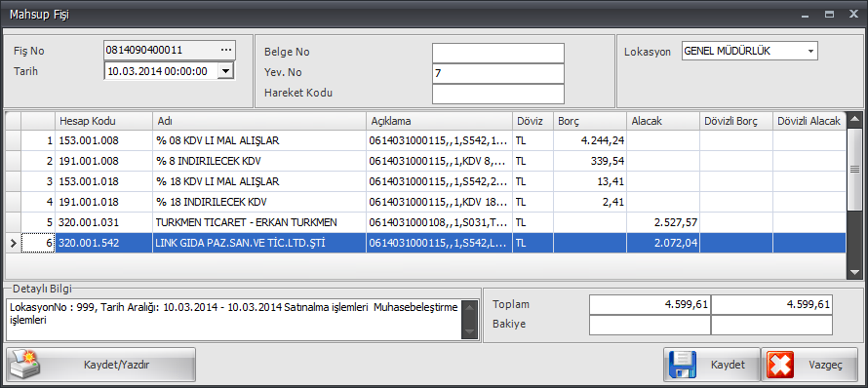Focus the Belge No input field
The height and width of the screenshot is (388, 868).
497,54
